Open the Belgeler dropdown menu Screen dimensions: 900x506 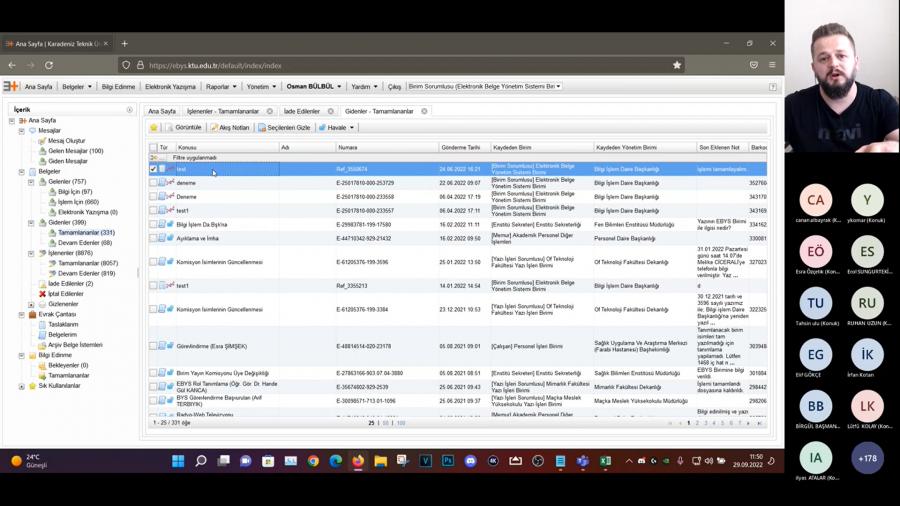[77, 87]
